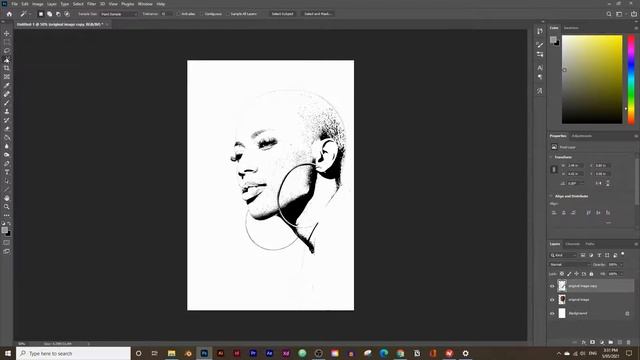Click the Select and Mask button
This screenshot has width=640, height=360.
pos(318,14)
